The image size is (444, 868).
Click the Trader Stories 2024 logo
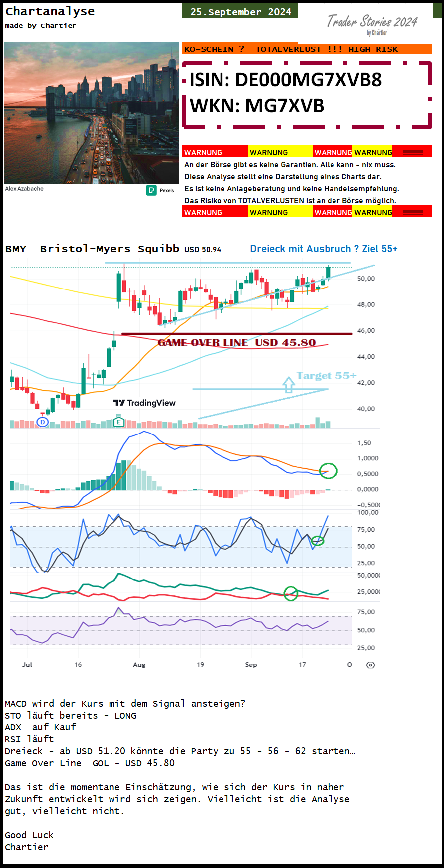pos(372,23)
